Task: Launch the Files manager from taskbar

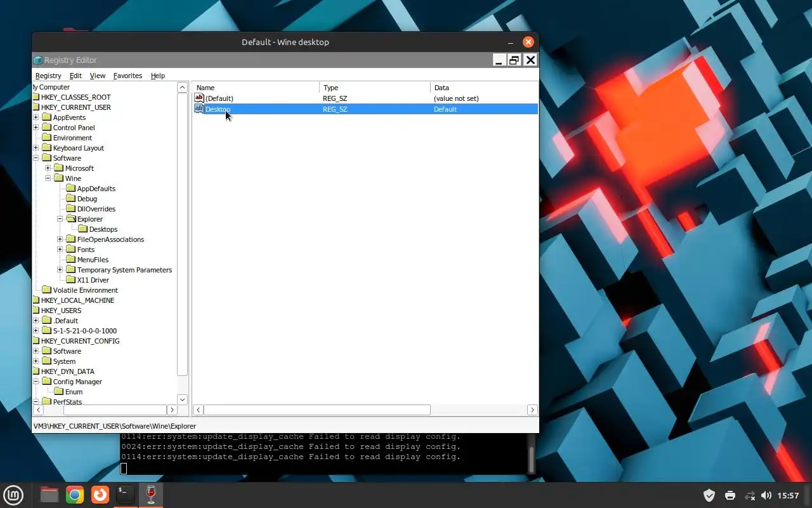Action: 49,495
